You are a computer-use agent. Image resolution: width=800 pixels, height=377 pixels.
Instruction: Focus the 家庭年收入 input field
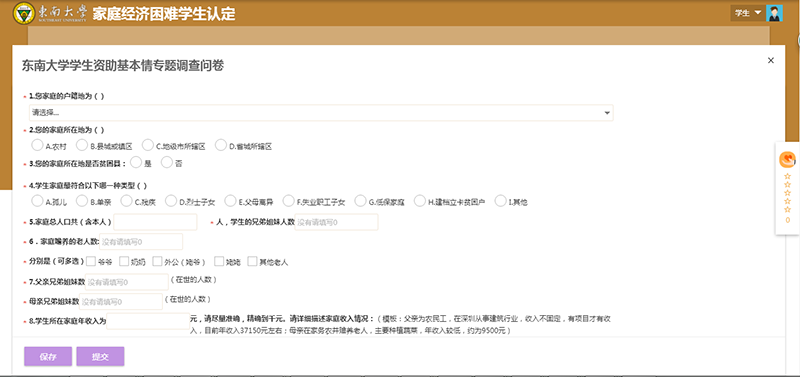pos(148,321)
